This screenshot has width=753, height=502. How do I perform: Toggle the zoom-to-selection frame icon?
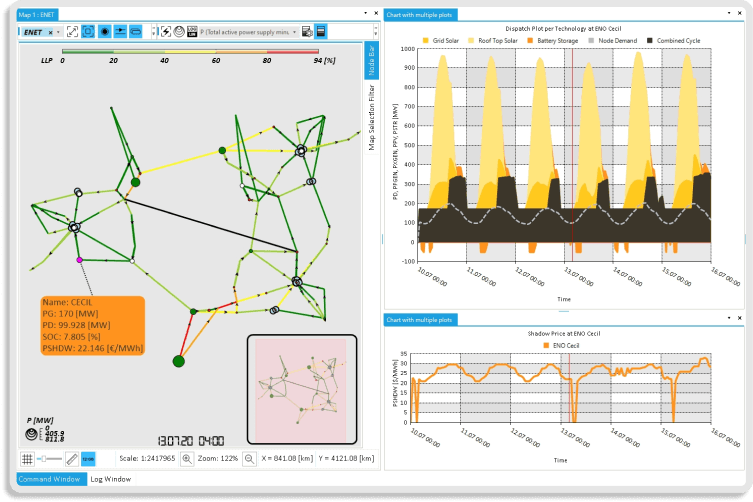(88, 32)
